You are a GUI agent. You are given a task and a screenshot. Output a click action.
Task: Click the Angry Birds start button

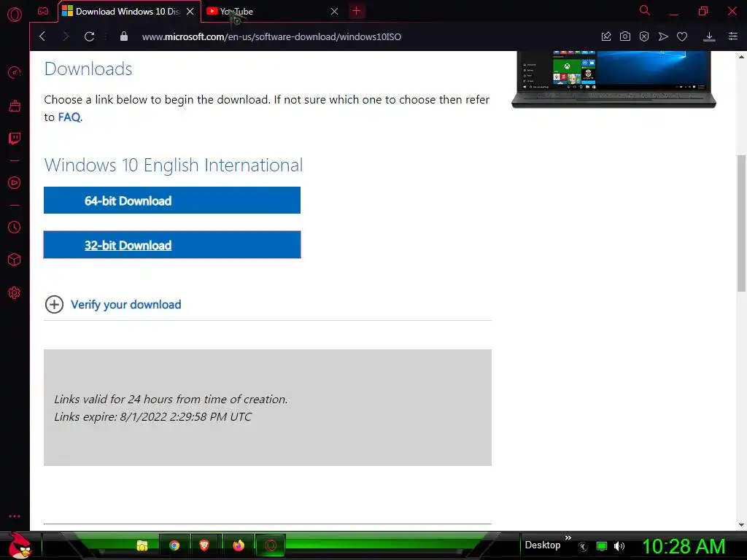point(19,545)
